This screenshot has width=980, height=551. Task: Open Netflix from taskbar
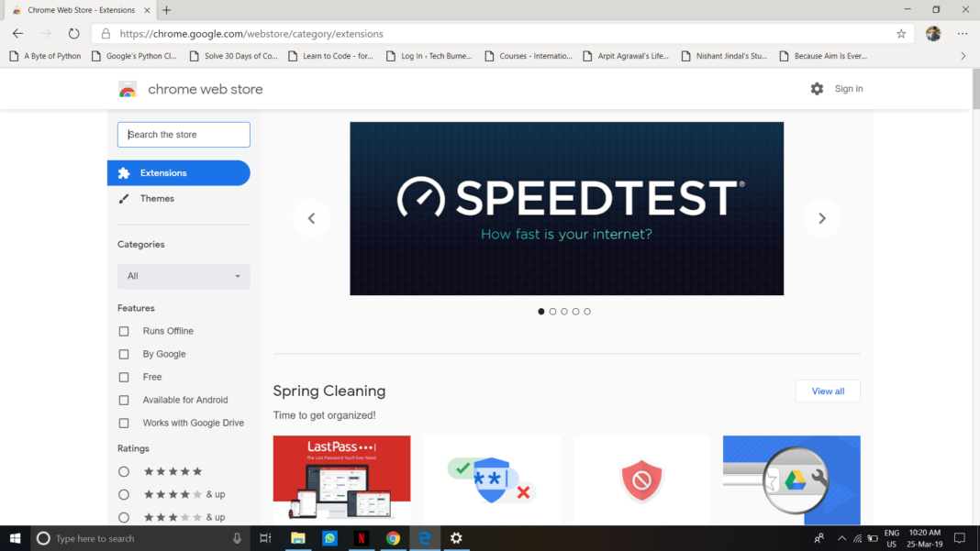click(362, 538)
